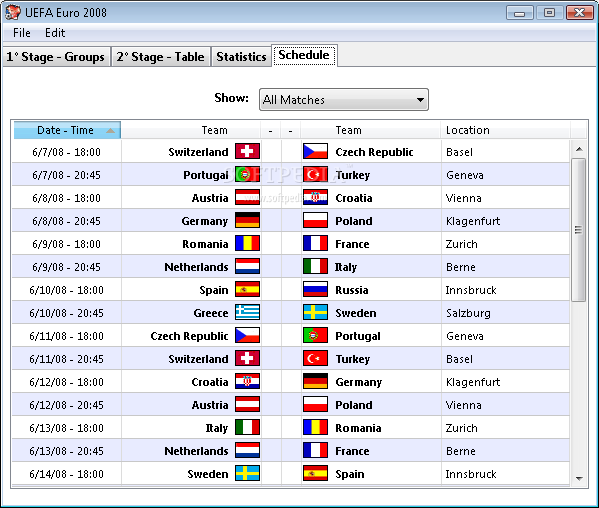This screenshot has width=599, height=508.
Task: Select the 6/14/08 - 18:00 date cell
Action: tap(66, 474)
